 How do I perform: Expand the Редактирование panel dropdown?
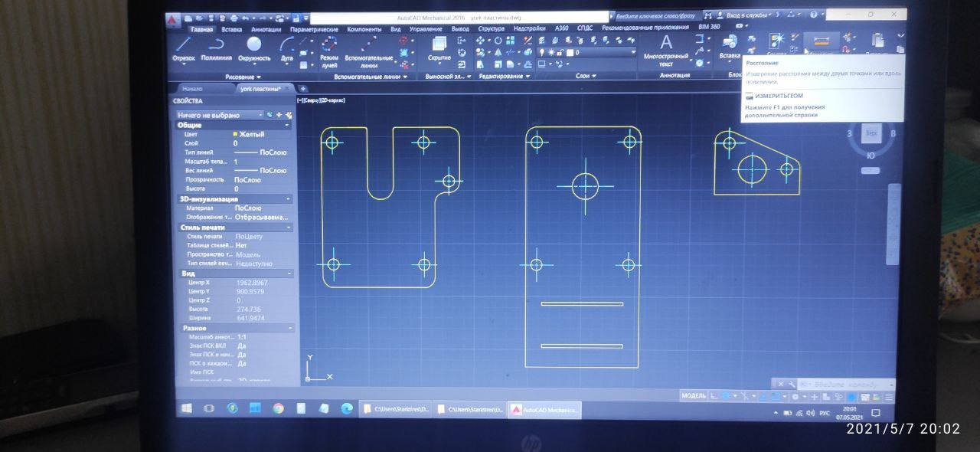pos(505,77)
